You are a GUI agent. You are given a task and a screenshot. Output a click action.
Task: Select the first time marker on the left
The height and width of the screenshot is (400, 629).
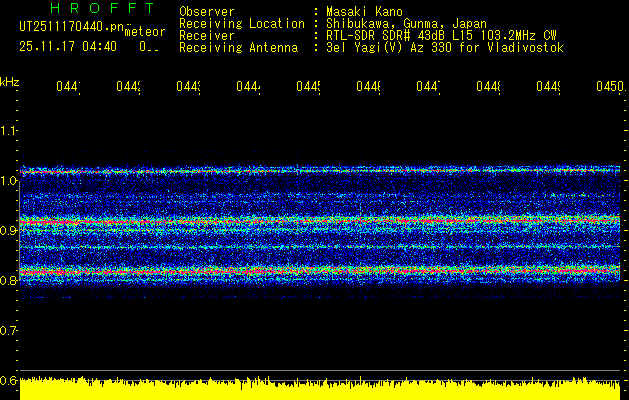68,88
